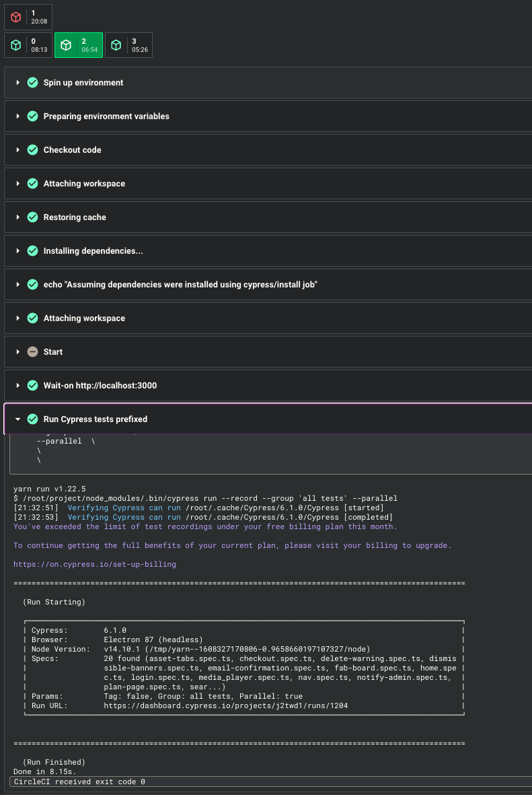This screenshot has width=532, height=795.
Task: Switch to parallel run 0 tab
Action: coord(27,44)
